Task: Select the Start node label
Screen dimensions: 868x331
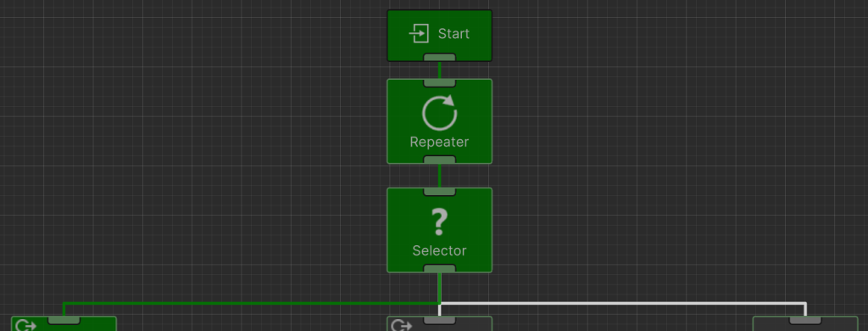Action: [x=453, y=34]
